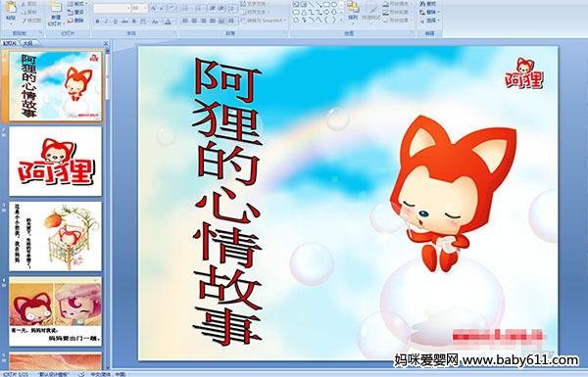
Task: Switch to the Outline tab in thumbnail pane
Action: pos(27,43)
